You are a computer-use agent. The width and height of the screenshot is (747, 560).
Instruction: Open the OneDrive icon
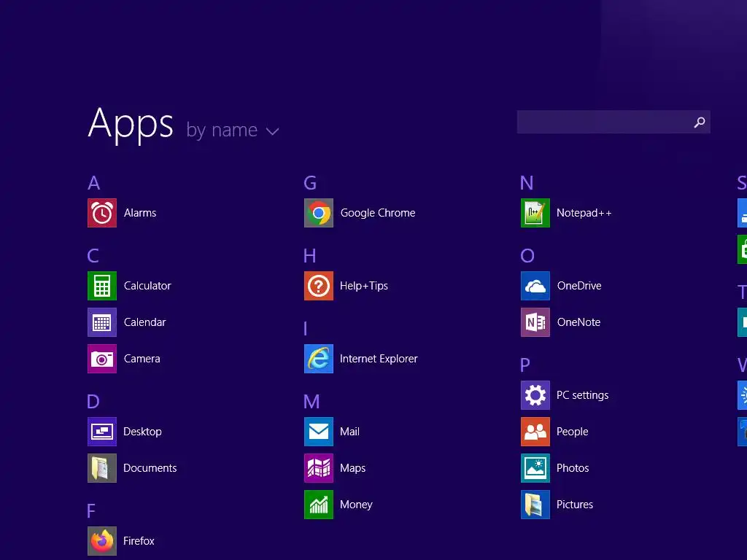[535, 286]
